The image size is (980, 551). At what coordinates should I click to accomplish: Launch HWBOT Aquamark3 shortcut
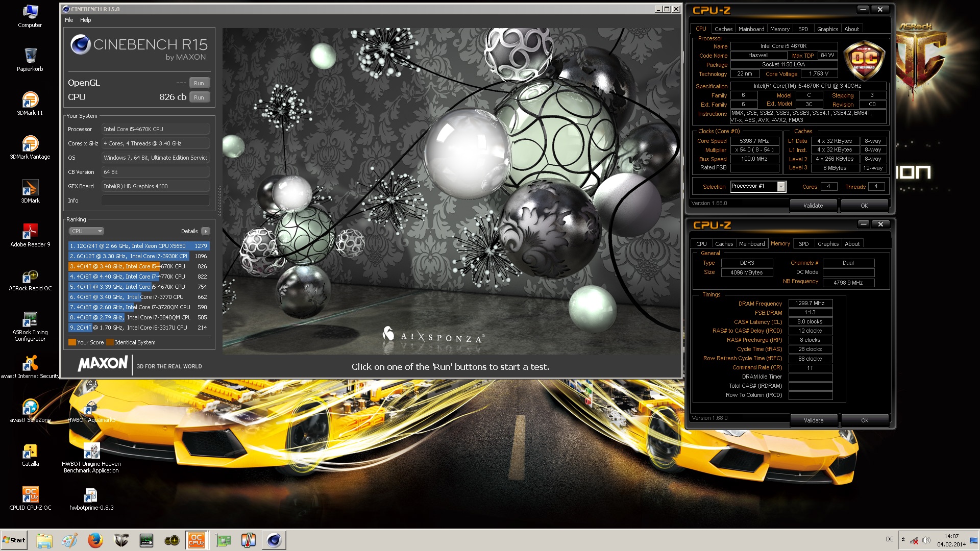pos(91,411)
